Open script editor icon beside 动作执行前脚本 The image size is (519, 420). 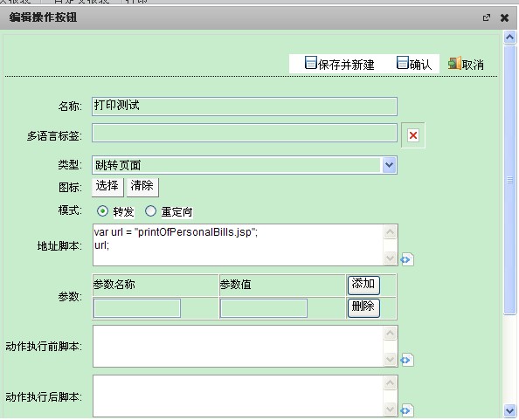[406, 360]
